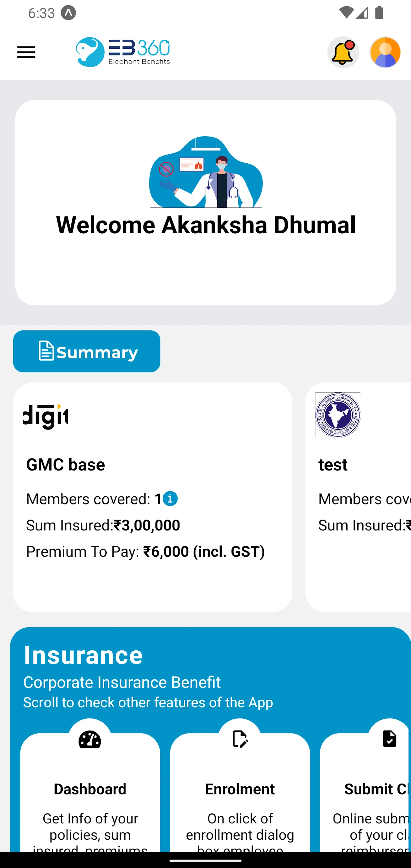Open the Summary button
Image resolution: width=411 pixels, height=868 pixels.
tap(86, 351)
